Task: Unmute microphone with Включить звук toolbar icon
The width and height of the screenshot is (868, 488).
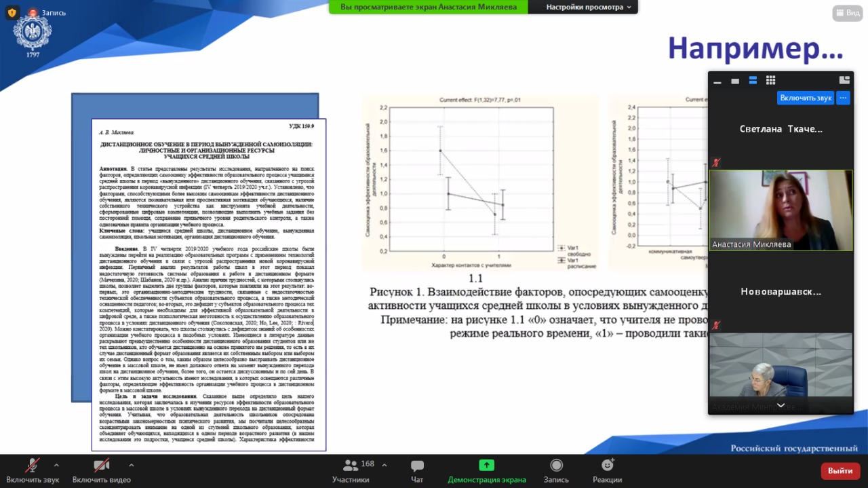Action: pos(32,470)
